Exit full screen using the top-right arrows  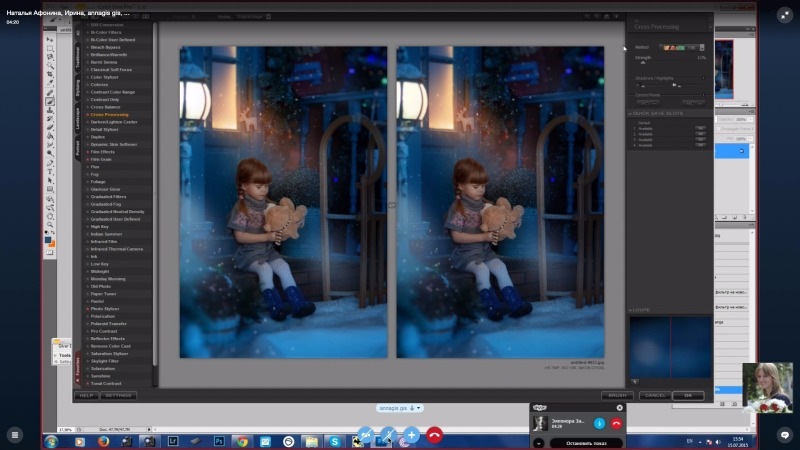[x=785, y=15]
